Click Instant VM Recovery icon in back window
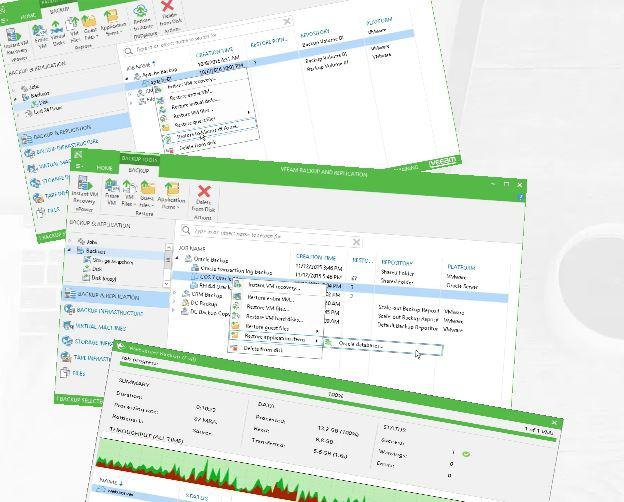 tap(13, 35)
